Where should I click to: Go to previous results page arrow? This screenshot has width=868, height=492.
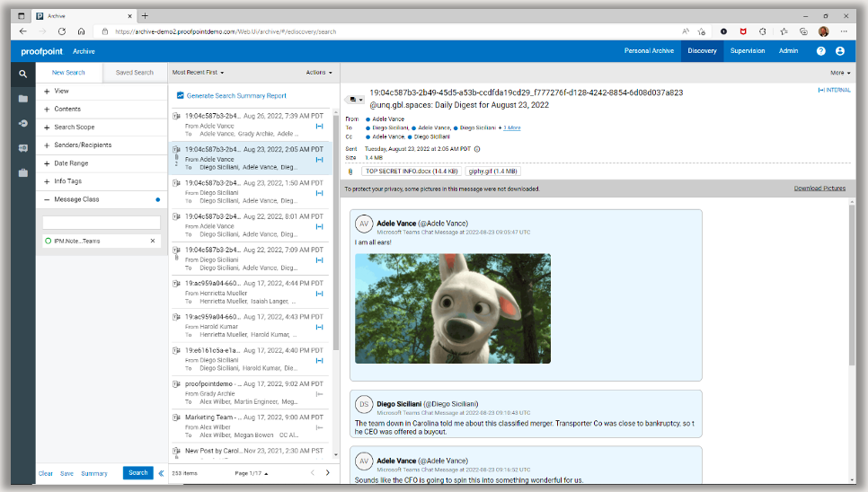click(x=312, y=472)
